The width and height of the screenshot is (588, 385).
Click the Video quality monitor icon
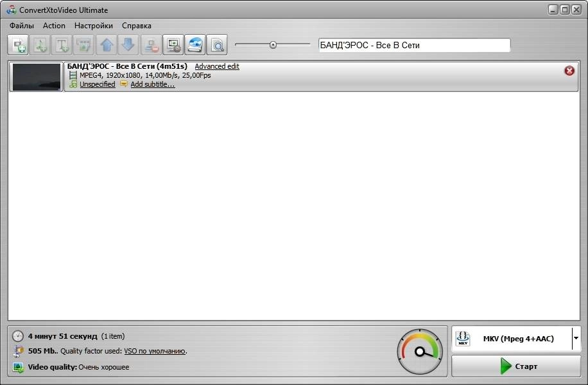coord(18,367)
